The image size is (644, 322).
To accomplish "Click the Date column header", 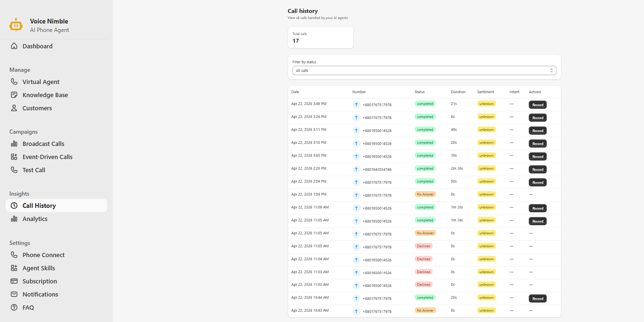I will pos(295,92).
